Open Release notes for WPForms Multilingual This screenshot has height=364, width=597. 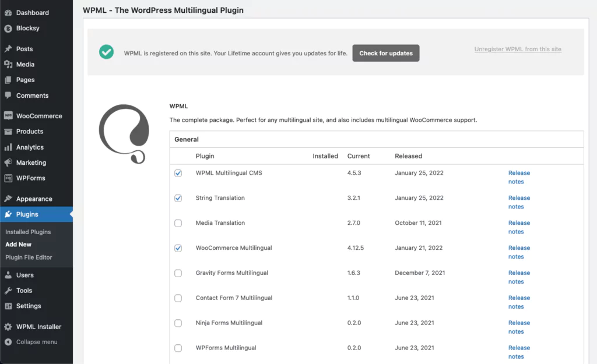[519, 352]
